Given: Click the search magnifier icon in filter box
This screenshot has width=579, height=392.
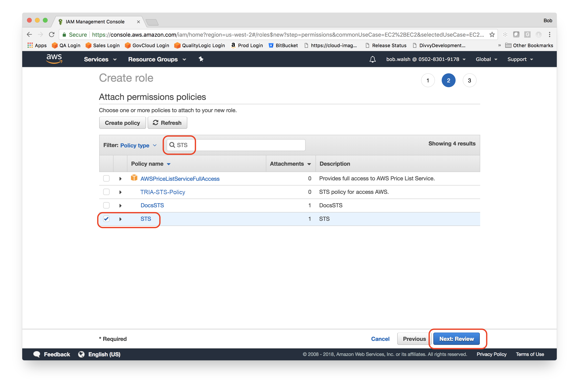Looking at the screenshot, I should coord(172,145).
